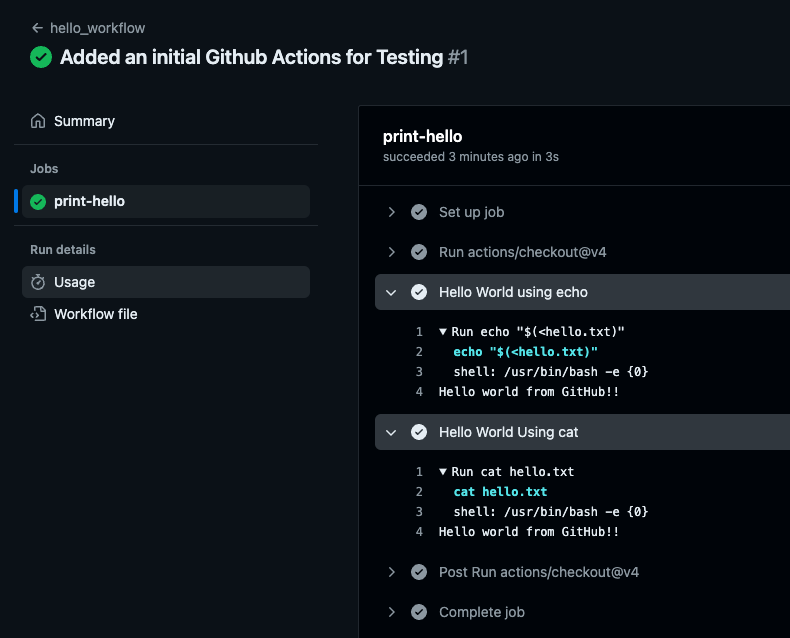Click the green check icon on the print-hello job
This screenshot has height=638, width=790.
tap(38, 202)
